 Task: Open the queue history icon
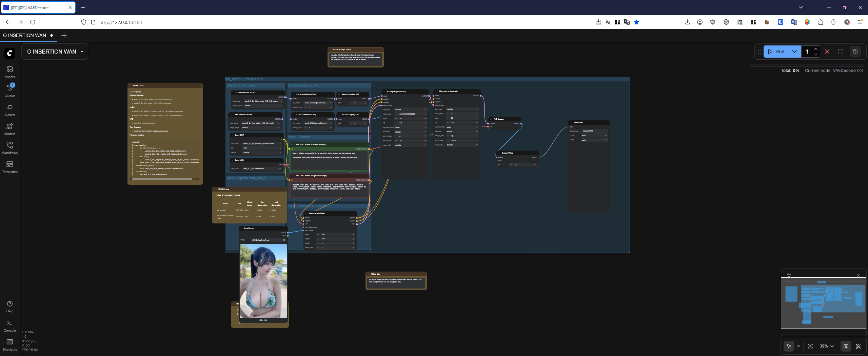(855, 52)
